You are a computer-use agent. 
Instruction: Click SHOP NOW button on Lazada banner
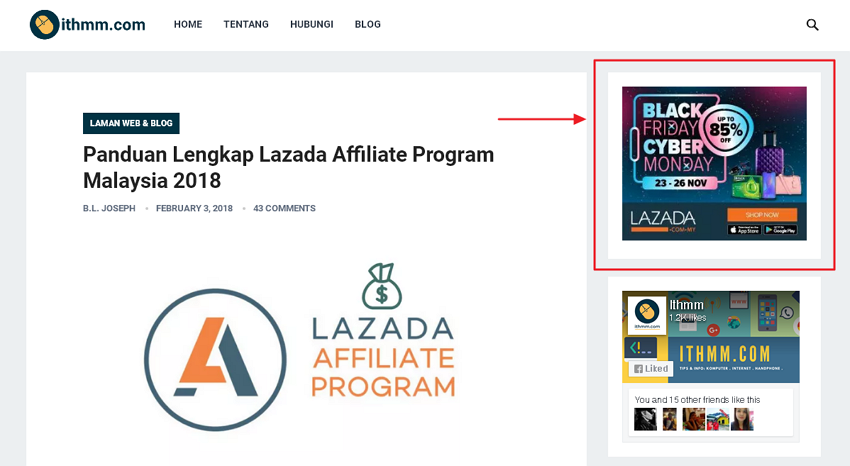tap(762, 215)
